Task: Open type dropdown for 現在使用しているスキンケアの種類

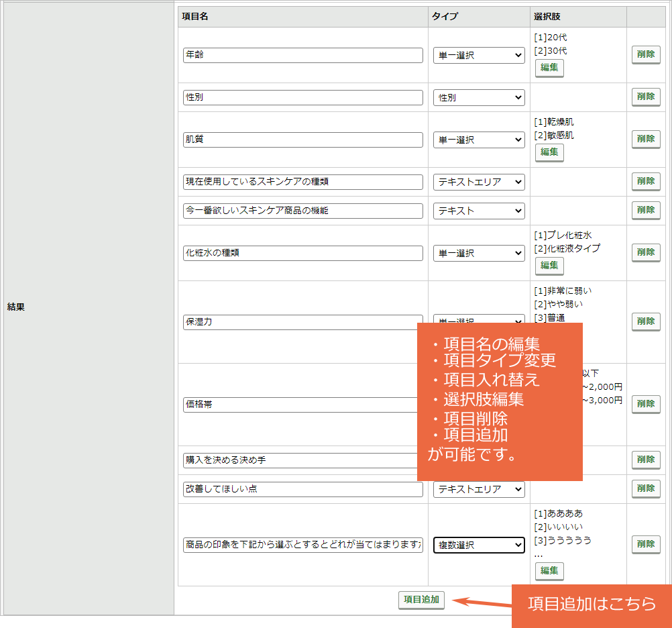Action: pos(479,182)
